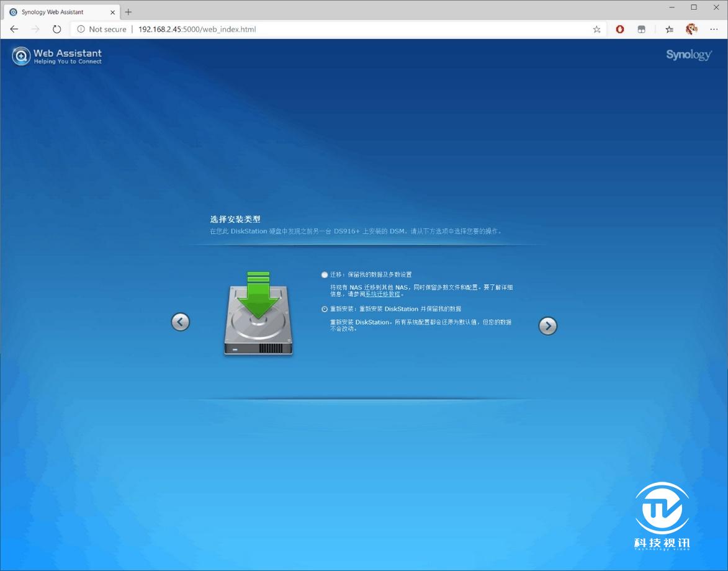Viewport: 728px width, 571px height.
Task: Click the gray extension icon beside the address bar
Action: pyautogui.click(x=642, y=29)
